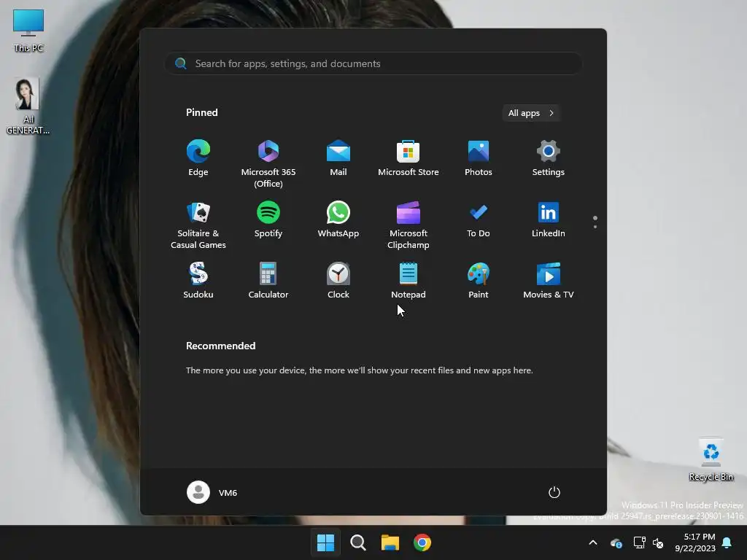
Task: Click the Start menu search field
Action: pos(373,64)
